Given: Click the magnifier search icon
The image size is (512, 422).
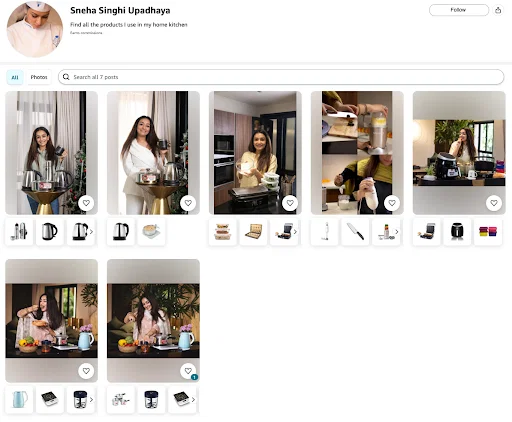Looking at the screenshot, I should click(x=66, y=77).
